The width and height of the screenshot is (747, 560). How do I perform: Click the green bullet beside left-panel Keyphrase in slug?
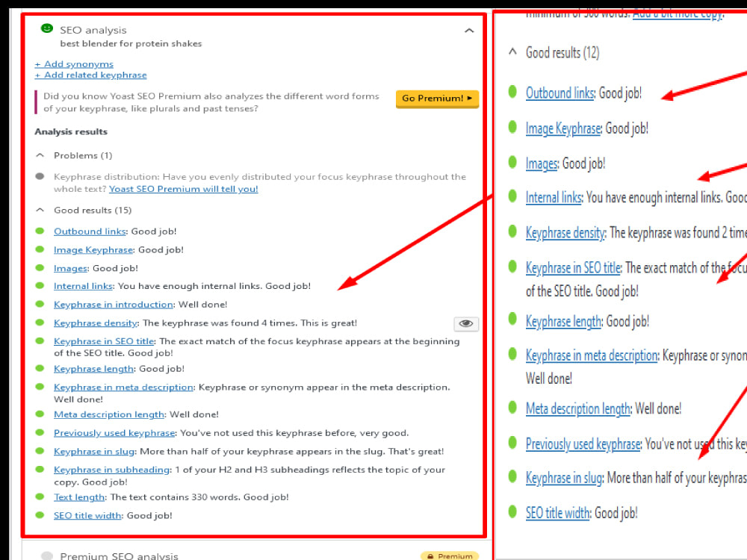coord(40,451)
